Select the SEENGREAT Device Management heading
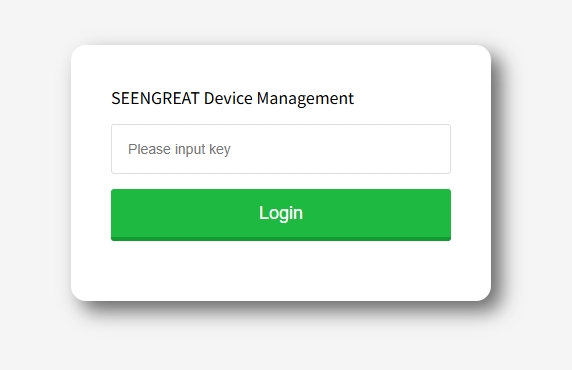The height and width of the screenshot is (370, 572). coord(232,98)
